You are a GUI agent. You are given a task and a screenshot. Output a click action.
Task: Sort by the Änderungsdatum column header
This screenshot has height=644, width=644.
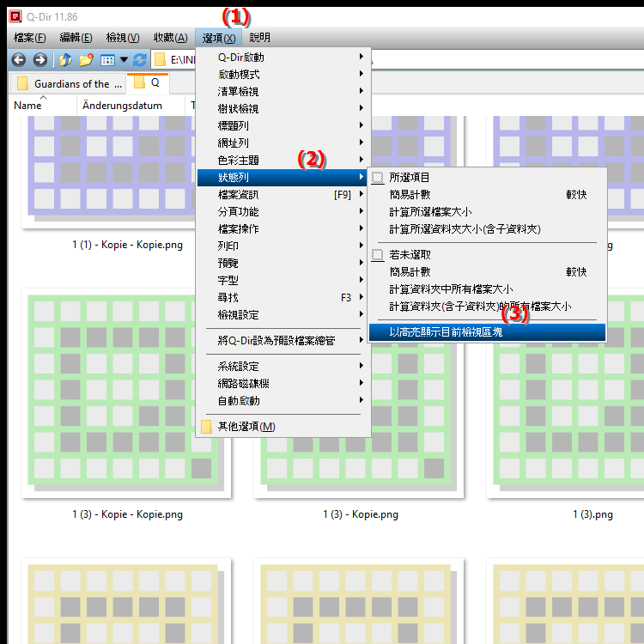(x=131, y=106)
